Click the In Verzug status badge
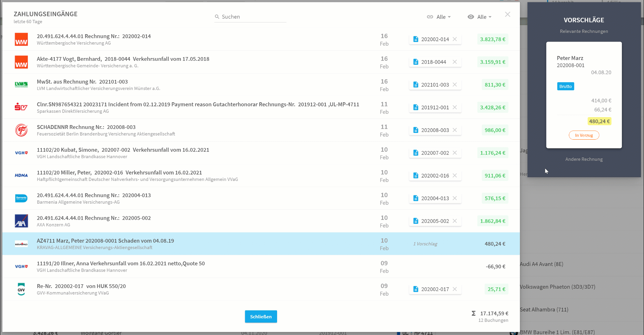Image resolution: width=644 pixels, height=335 pixels. pos(584,135)
